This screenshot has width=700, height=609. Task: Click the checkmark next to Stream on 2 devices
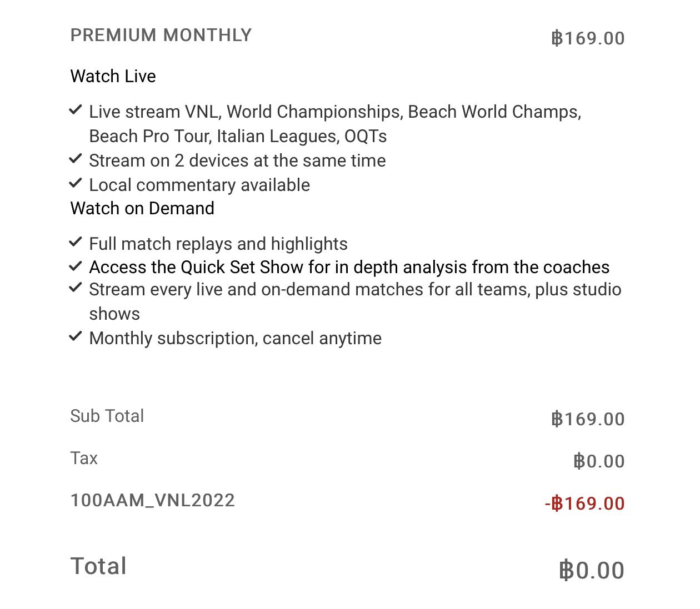click(76, 159)
